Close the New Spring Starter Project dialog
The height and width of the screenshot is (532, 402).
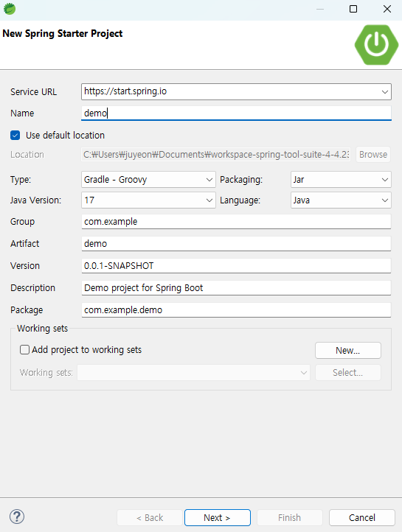click(387, 9)
